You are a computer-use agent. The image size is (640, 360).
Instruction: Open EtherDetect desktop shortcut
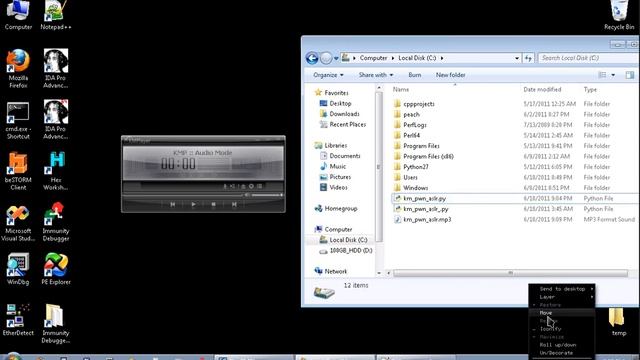18,320
